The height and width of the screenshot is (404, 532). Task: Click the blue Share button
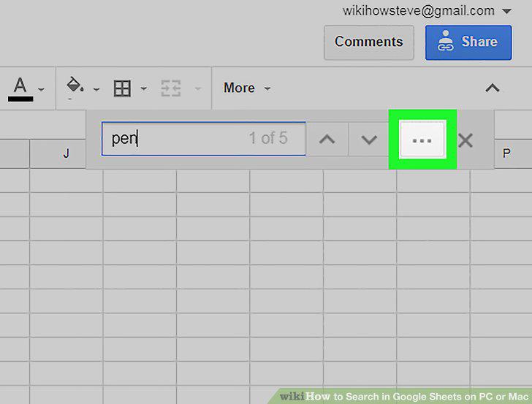click(x=468, y=42)
